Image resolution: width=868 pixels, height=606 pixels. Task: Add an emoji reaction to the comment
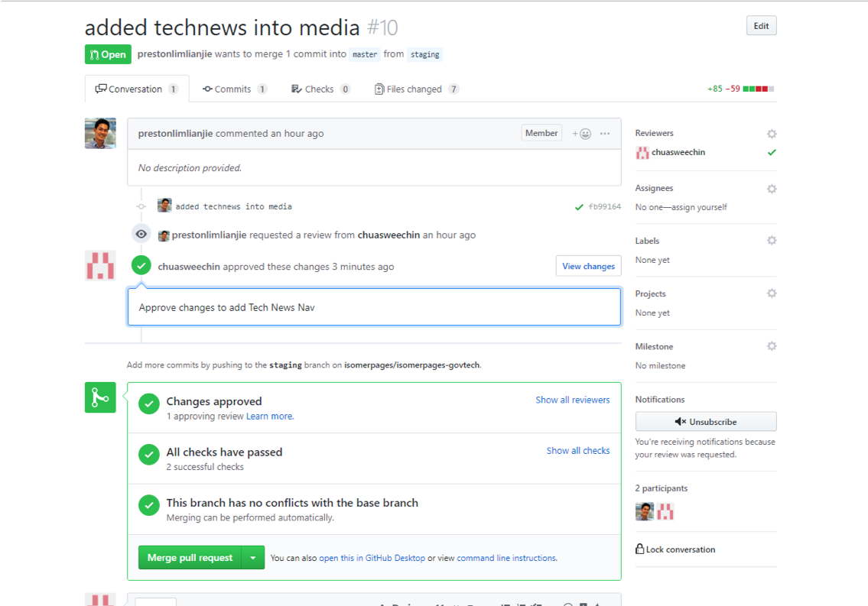pos(582,134)
